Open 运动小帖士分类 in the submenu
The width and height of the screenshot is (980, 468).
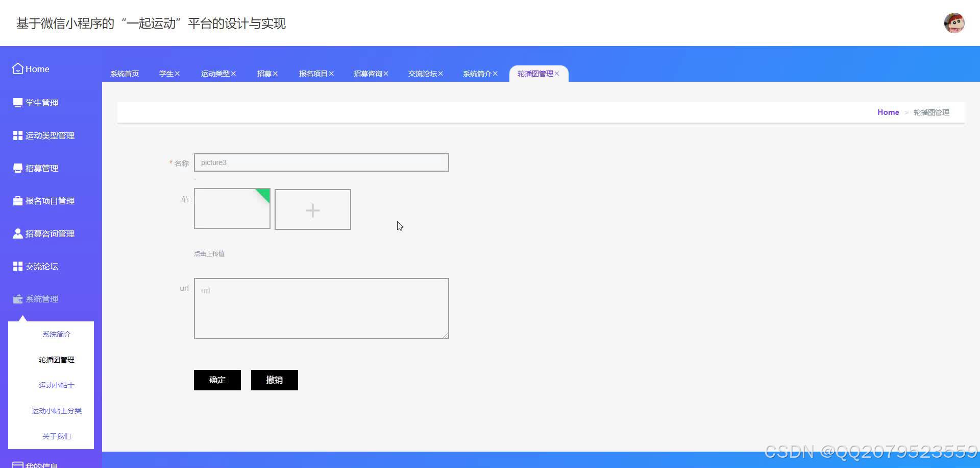57,411
